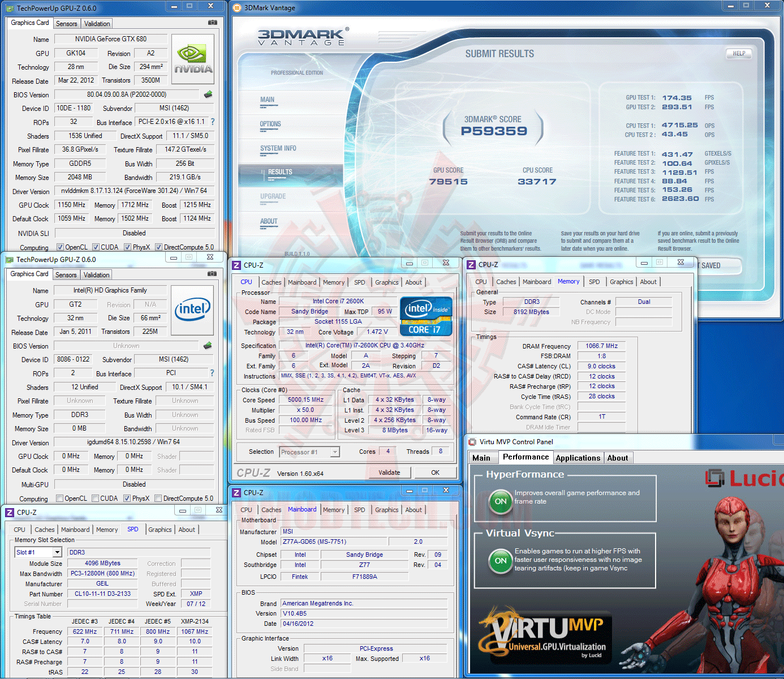Click the DRAM Frequency value 1066.7 MHz

pyautogui.click(x=601, y=346)
